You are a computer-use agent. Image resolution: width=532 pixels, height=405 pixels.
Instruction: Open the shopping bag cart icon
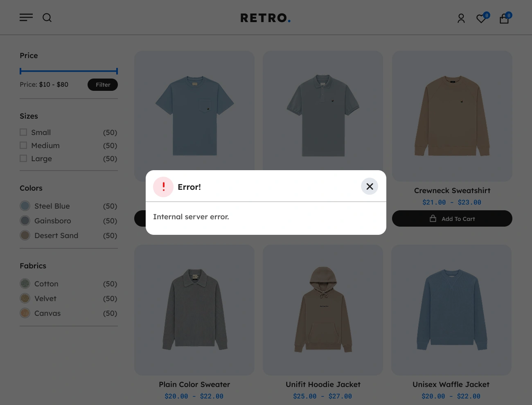504,19
